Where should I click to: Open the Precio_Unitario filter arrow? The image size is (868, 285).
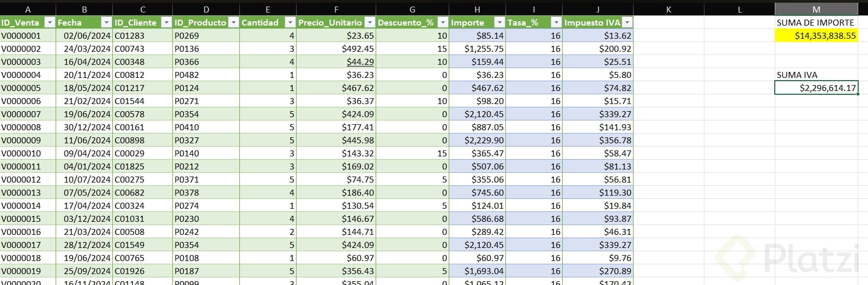pyautogui.click(x=370, y=22)
